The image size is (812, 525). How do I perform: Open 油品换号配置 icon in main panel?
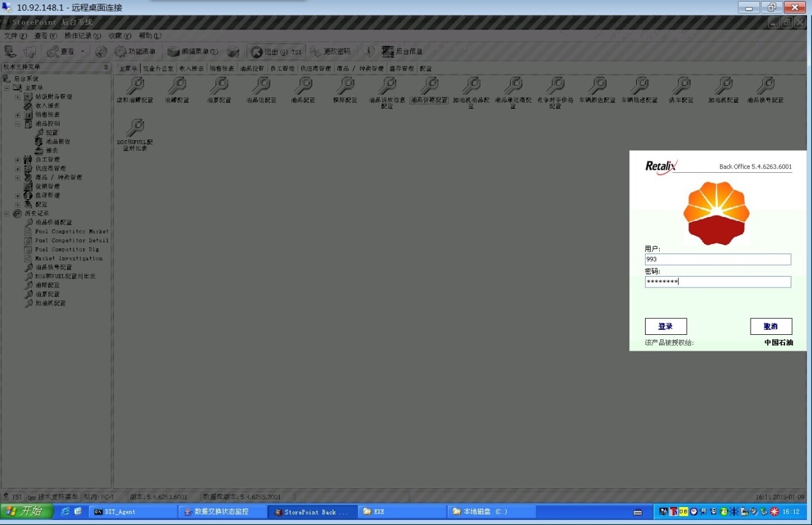765,86
